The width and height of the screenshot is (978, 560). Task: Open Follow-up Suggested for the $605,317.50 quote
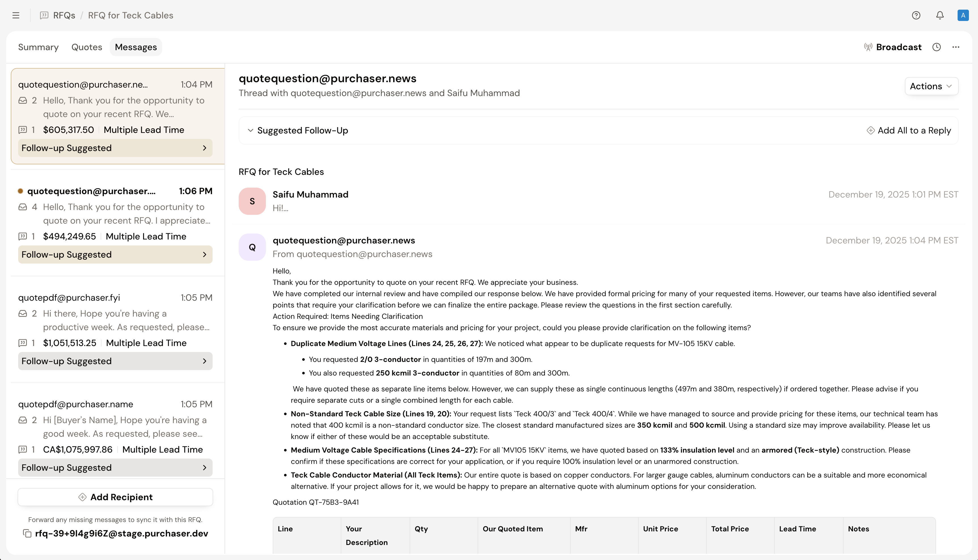click(115, 148)
